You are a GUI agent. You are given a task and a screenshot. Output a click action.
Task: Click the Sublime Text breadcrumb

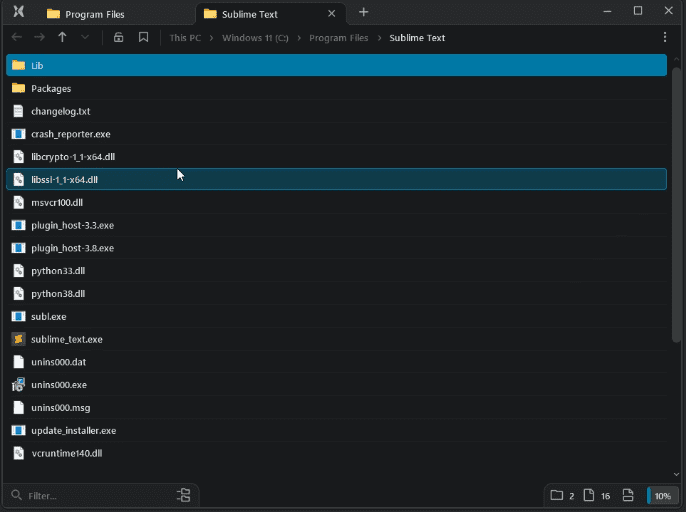click(417, 38)
